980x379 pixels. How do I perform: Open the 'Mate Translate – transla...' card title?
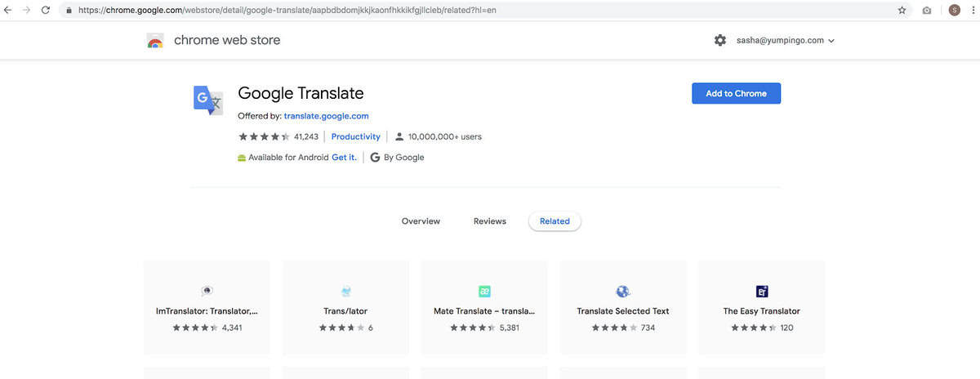point(484,311)
